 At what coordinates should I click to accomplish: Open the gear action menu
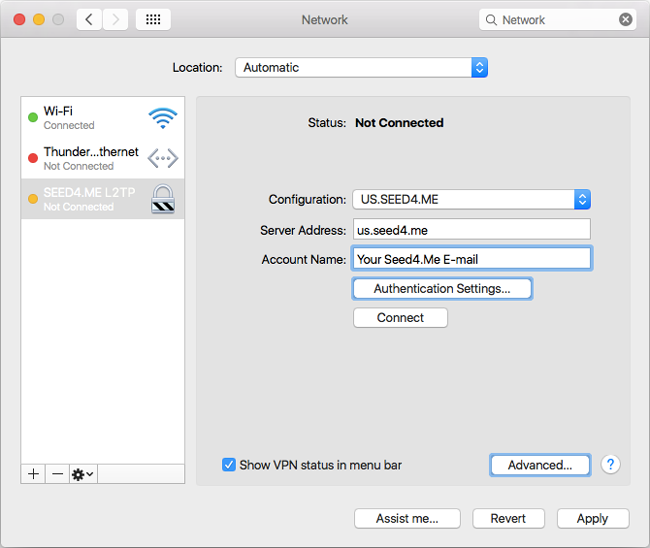82,474
